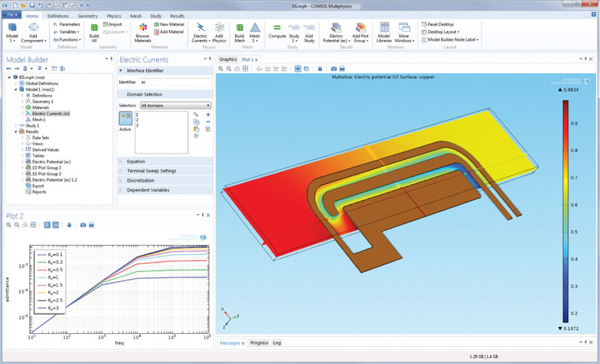Open the File menu
This screenshot has height=364, width=600.
point(12,15)
